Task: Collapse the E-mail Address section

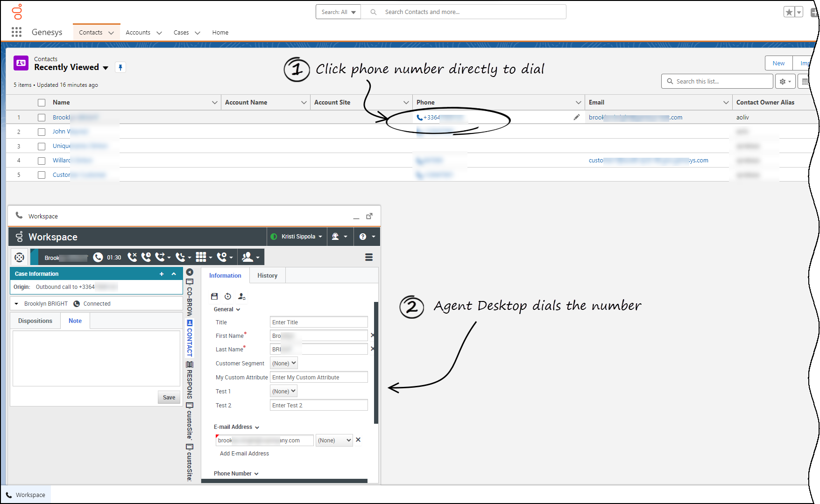Action: (236, 427)
